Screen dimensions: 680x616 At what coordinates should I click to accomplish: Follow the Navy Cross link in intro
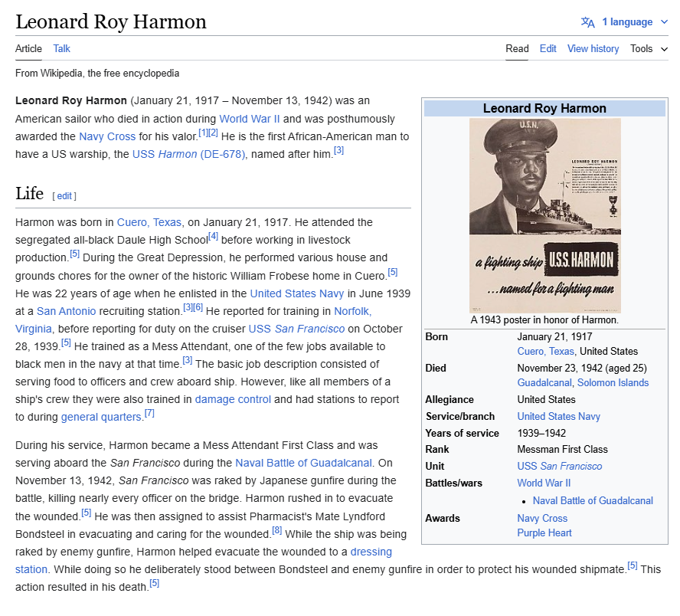[107, 136]
